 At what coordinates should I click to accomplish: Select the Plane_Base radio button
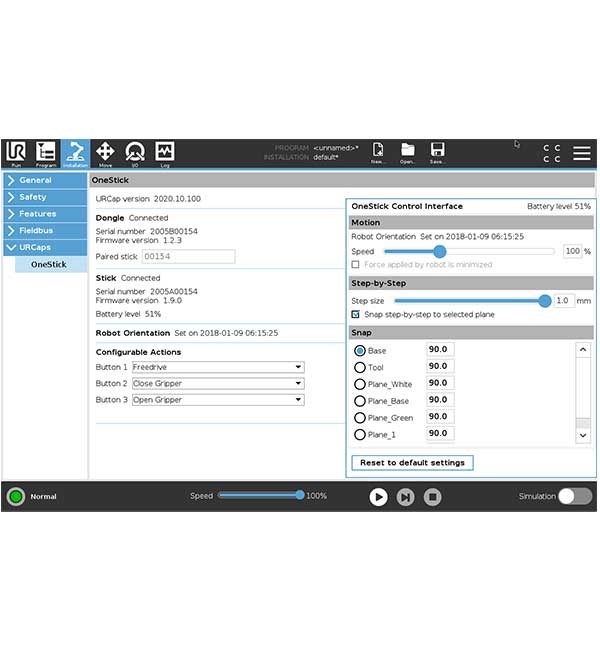360,401
